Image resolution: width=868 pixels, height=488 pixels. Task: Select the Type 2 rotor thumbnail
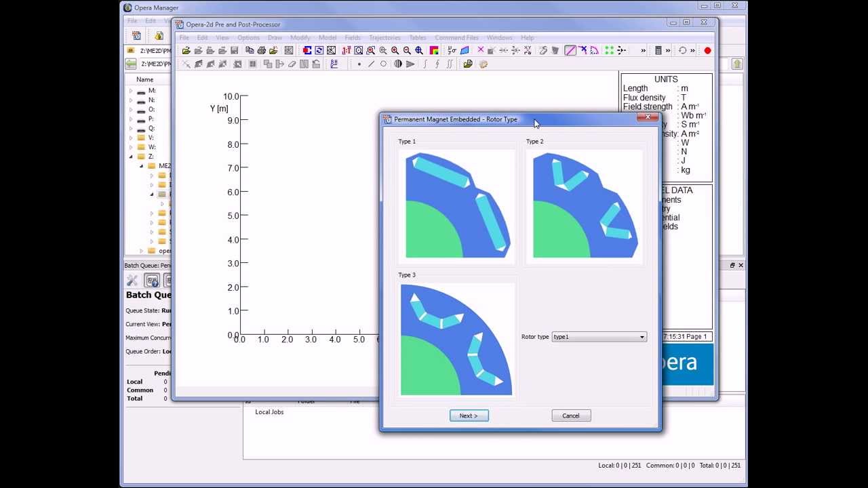(x=585, y=205)
